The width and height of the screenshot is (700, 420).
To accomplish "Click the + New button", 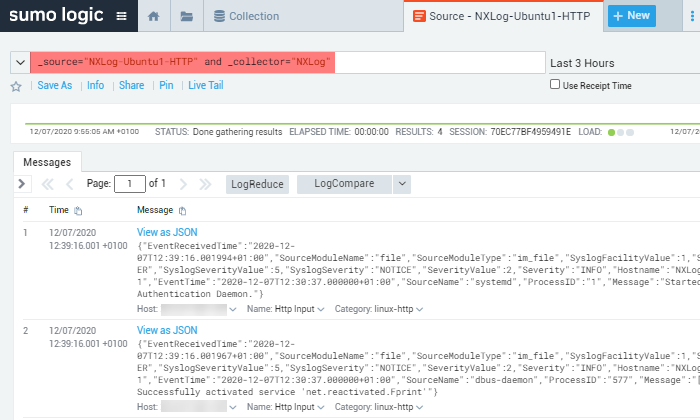I will [630, 16].
